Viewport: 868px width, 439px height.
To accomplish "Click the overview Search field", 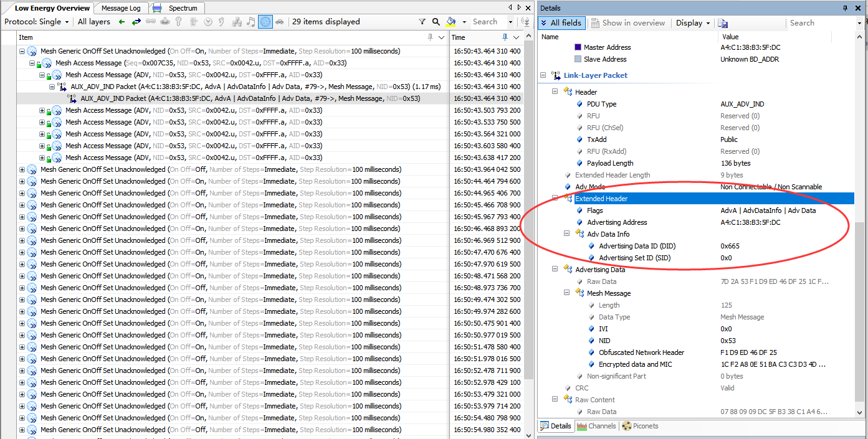I will pos(489,22).
